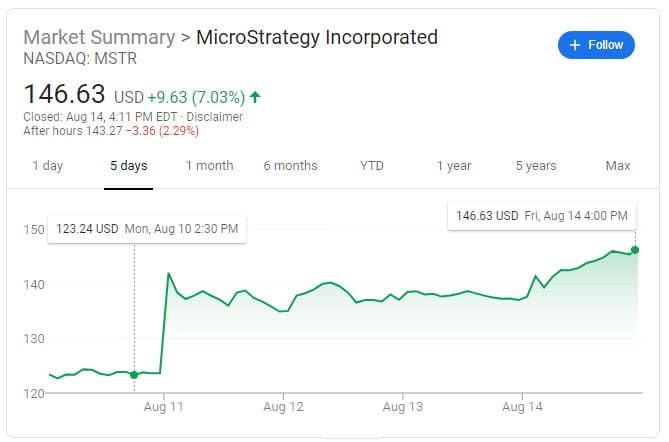This screenshot has height=442, width=669.
Task: Switch to the 6 months range
Action: pyautogui.click(x=290, y=166)
